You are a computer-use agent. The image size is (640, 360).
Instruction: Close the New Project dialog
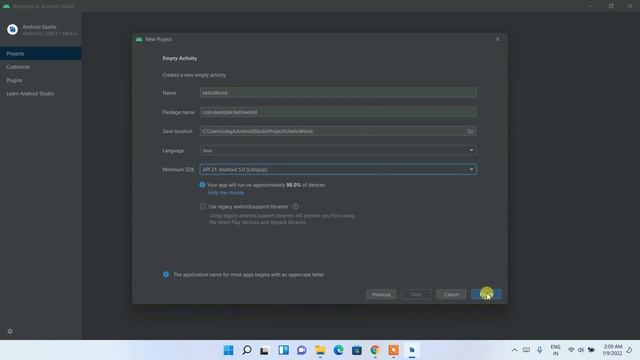498,39
